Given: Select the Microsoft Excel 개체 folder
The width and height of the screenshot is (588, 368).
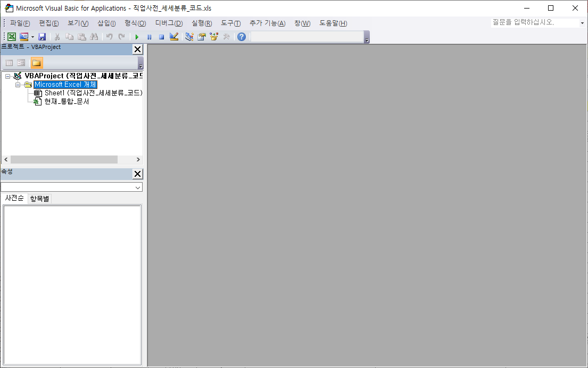Looking at the screenshot, I should (65, 84).
